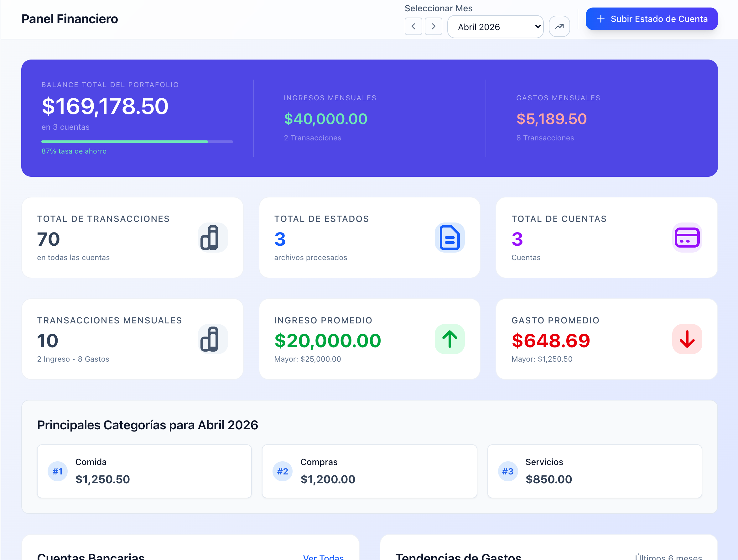
Task: Click the savings rate progress bar
Action: 137,142
